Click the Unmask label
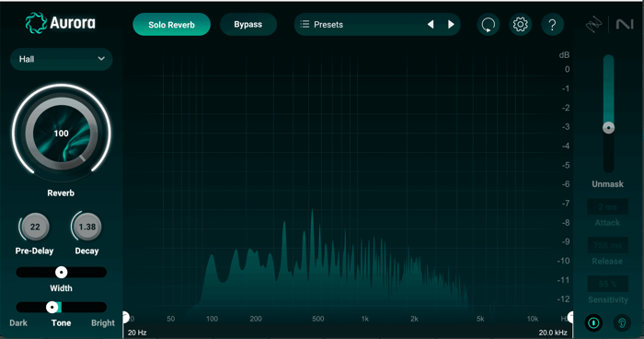Image resolution: width=644 pixels, height=339 pixels. 607,184
